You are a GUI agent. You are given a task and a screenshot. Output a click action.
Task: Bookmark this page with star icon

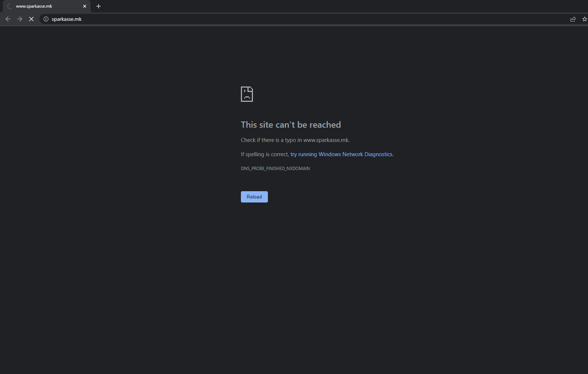pyautogui.click(x=585, y=19)
